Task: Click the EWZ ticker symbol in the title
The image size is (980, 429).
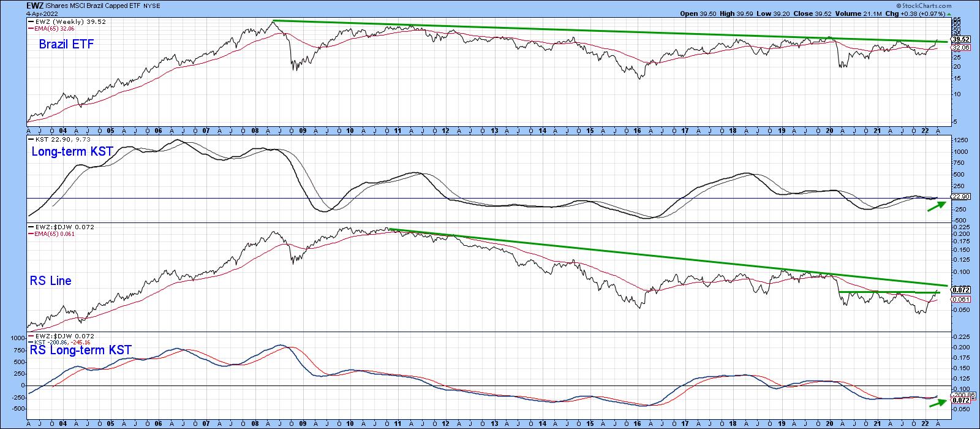Action: pyautogui.click(x=36, y=6)
